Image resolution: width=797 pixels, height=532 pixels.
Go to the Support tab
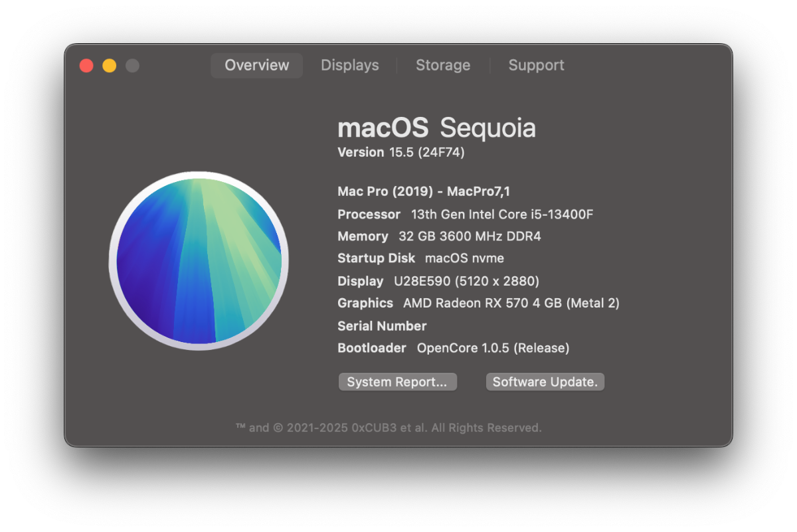pyautogui.click(x=537, y=66)
